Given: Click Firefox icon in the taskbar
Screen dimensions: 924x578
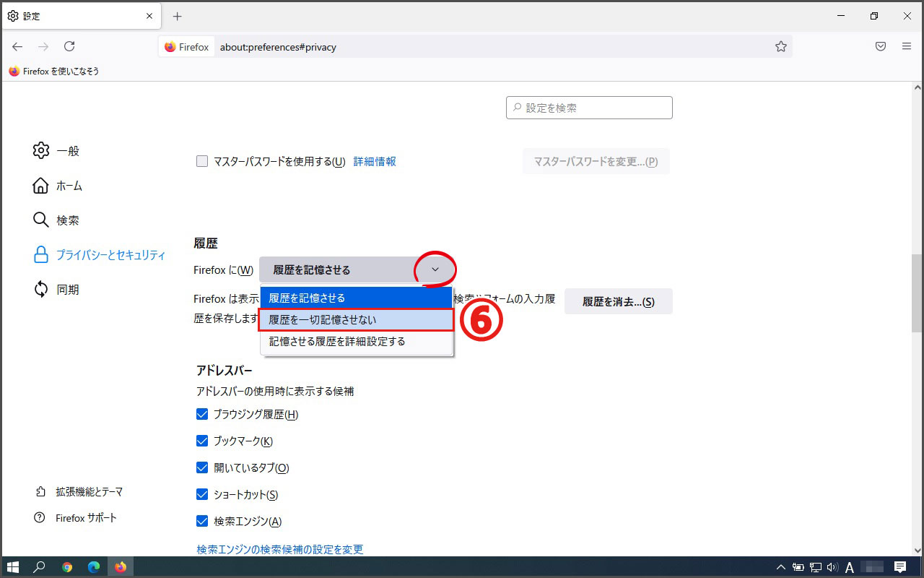Looking at the screenshot, I should point(121,567).
